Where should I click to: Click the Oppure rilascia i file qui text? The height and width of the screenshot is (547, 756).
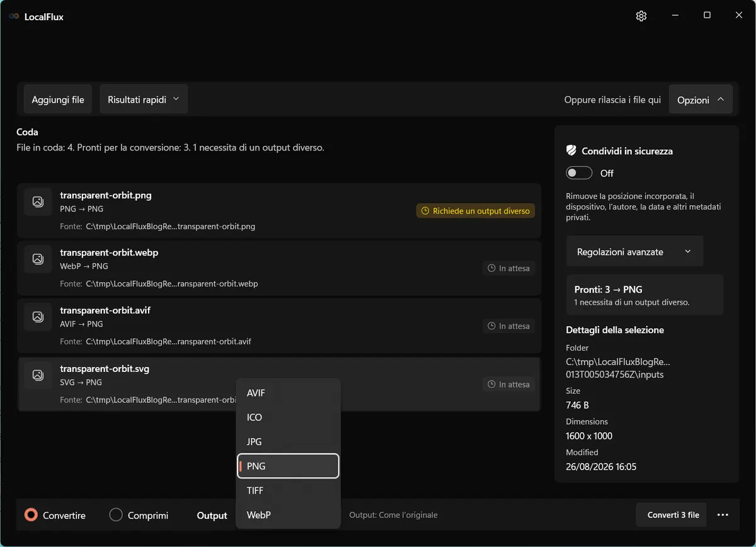(x=612, y=100)
